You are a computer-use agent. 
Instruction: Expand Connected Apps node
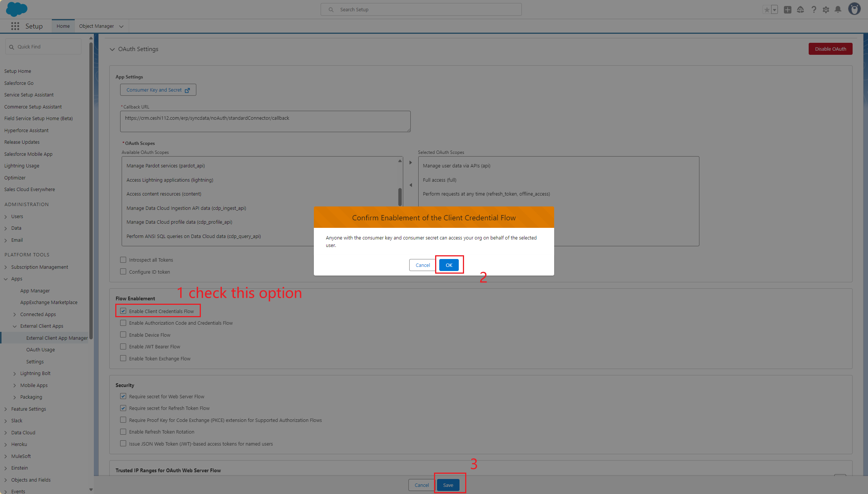click(15, 315)
